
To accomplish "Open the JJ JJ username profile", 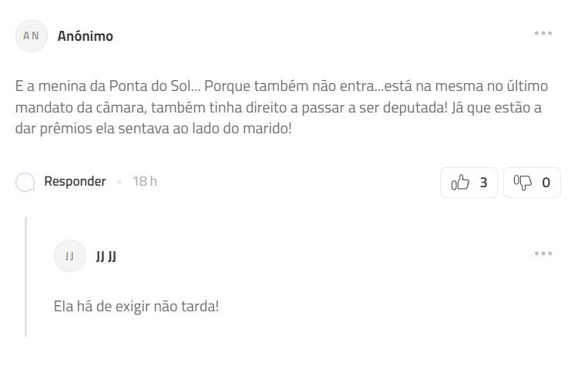I will [x=106, y=257].
